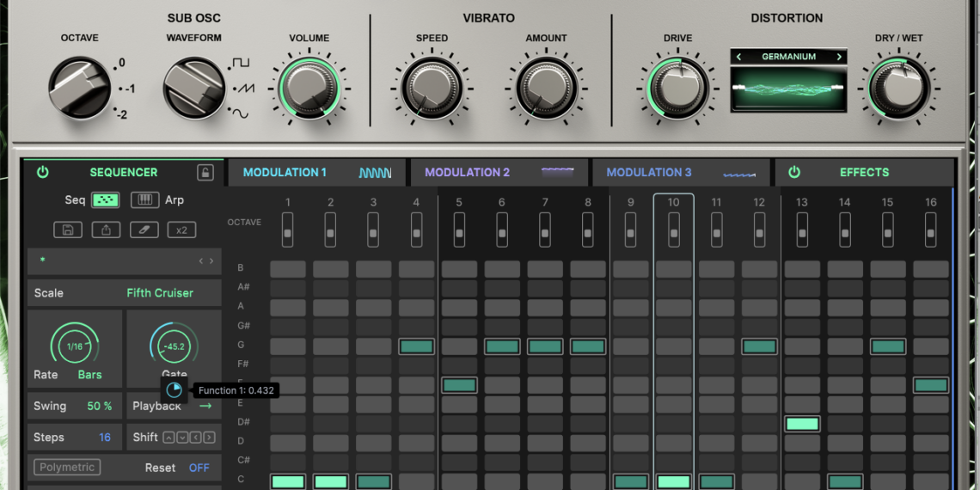
Task: Click the x2 double-length button
Action: [181, 230]
